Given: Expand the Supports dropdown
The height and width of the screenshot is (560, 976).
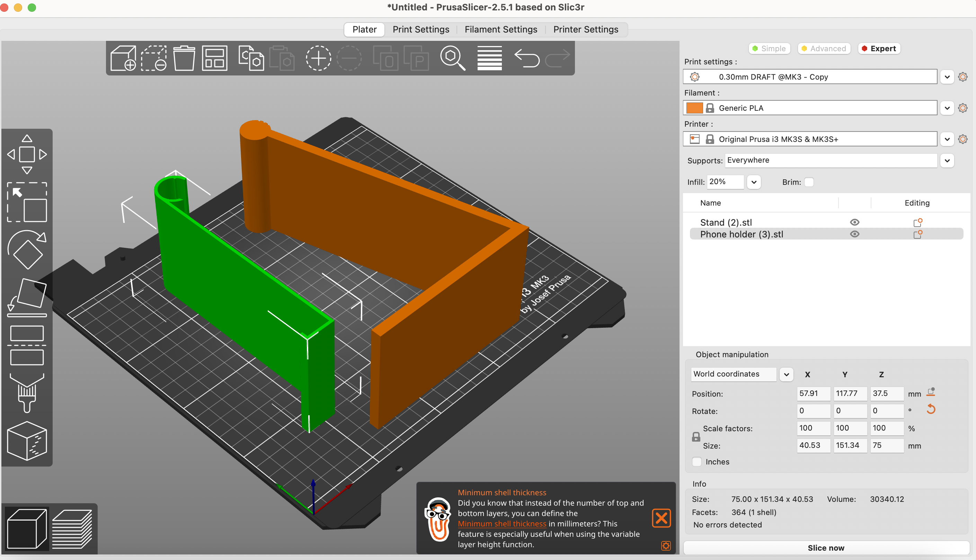Looking at the screenshot, I should point(947,160).
